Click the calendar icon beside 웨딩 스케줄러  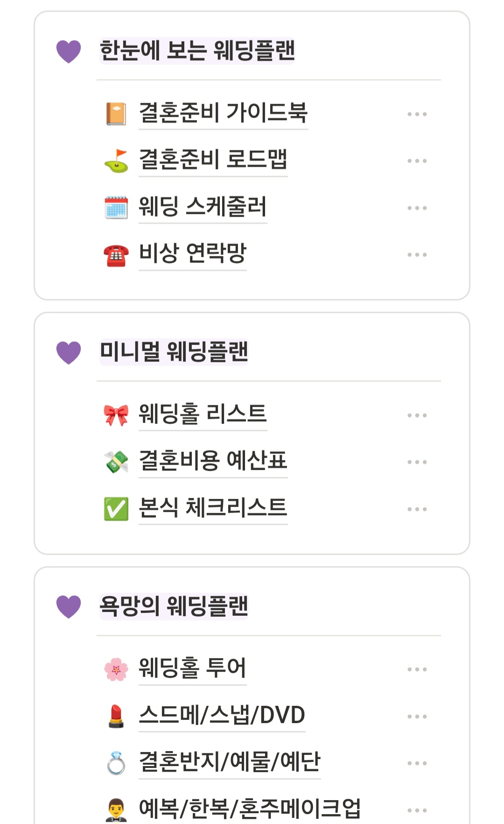click(x=116, y=207)
